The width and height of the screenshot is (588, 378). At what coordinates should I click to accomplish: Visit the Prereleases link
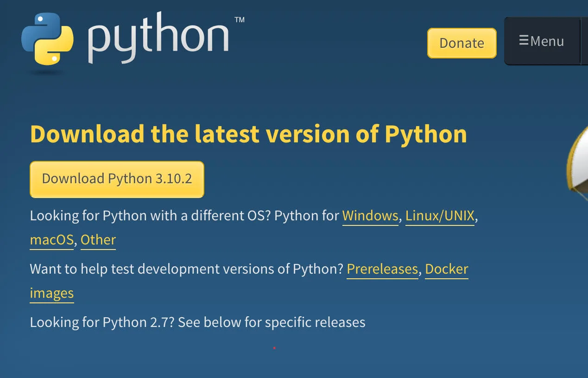click(382, 269)
